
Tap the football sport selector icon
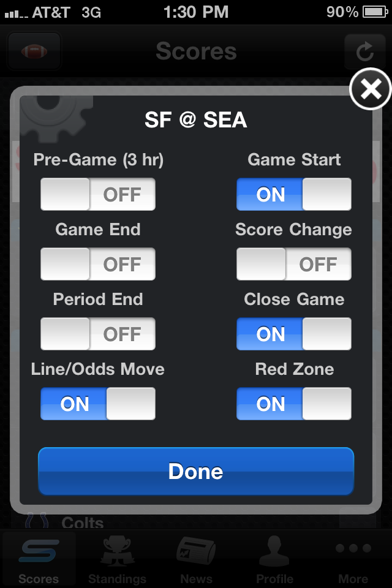tap(34, 51)
